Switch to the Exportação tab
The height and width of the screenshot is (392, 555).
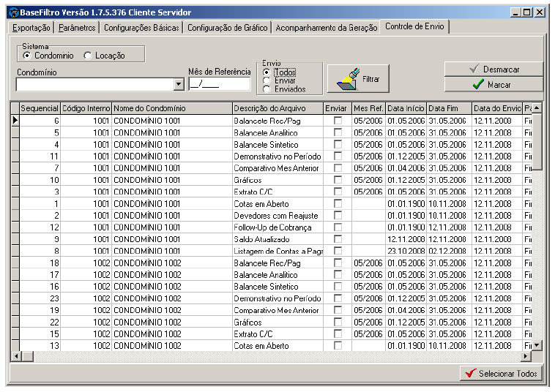click(x=31, y=28)
